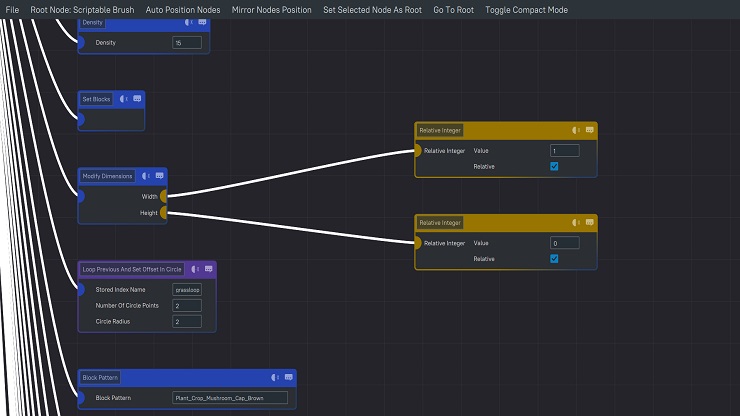Click the Go To Root button
The height and width of the screenshot is (416, 740).
[x=453, y=9]
